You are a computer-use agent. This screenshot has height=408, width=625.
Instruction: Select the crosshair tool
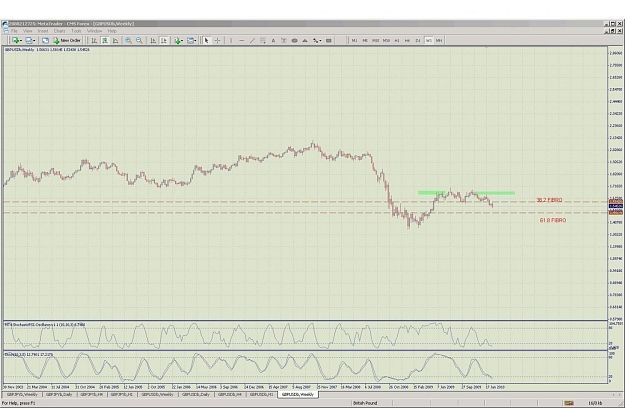217,40
